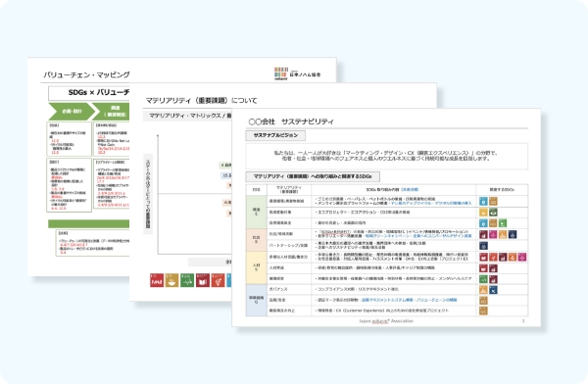Click the navy SDG icon in the パートナーシップ/支援 row

pyautogui.click(x=483, y=246)
